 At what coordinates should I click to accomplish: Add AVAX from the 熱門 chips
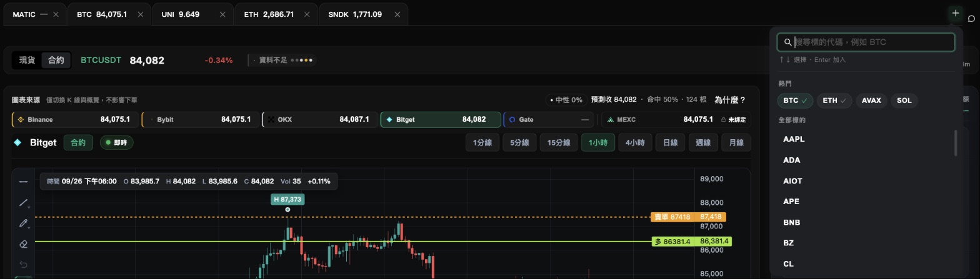[x=871, y=100]
